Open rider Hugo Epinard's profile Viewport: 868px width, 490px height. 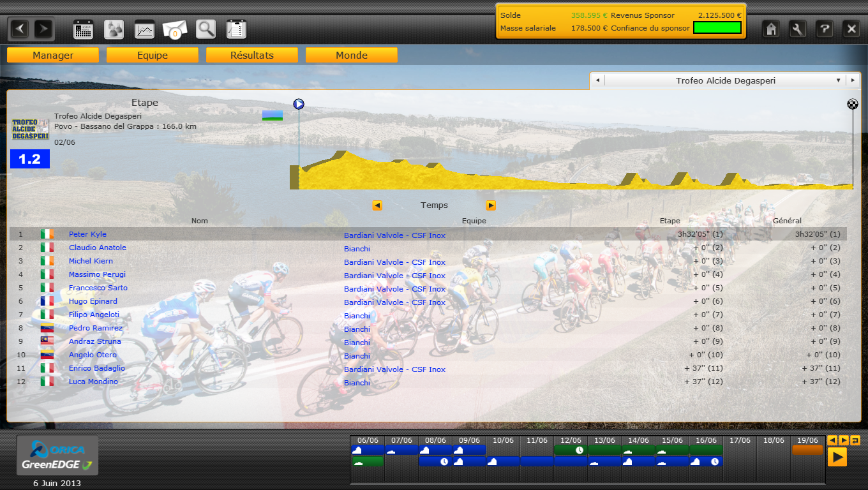[x=93, y=301]
